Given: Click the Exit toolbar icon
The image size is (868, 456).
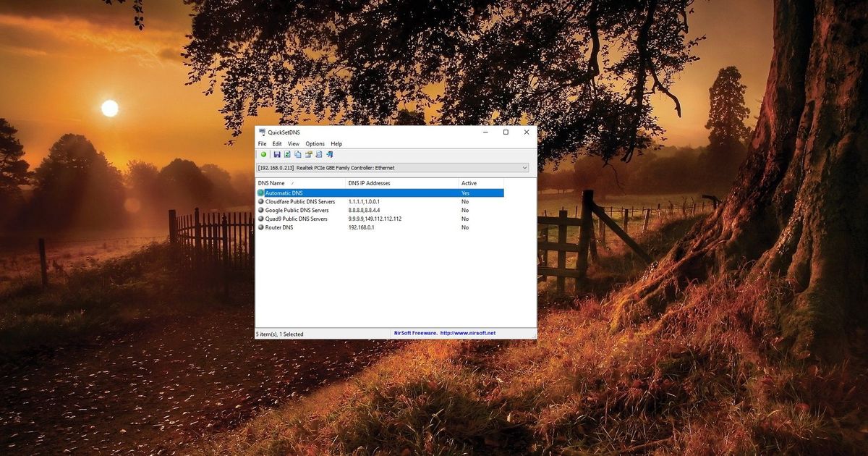Looking at the screenshot, I should click(x=330, y=154).
